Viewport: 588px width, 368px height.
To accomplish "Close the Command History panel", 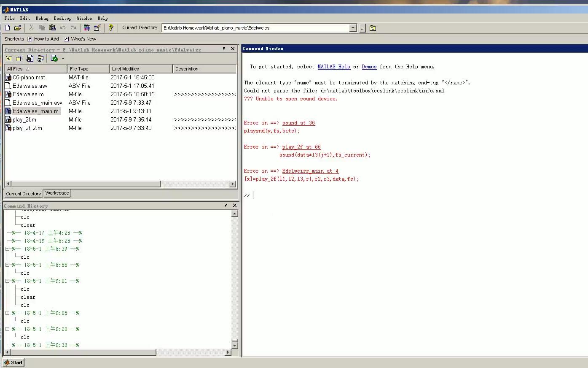I will 235,205.
